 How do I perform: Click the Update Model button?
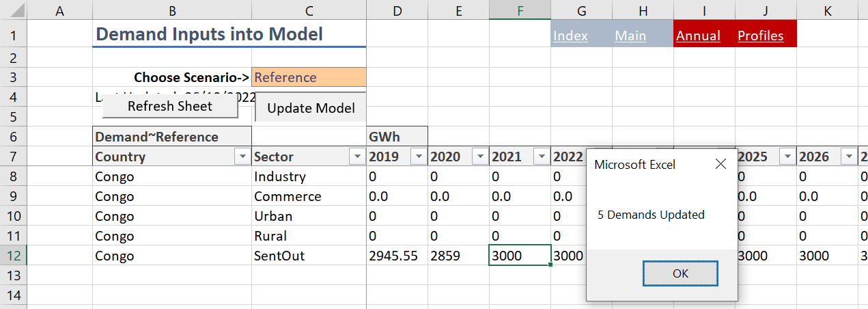[x=311, y=108]
